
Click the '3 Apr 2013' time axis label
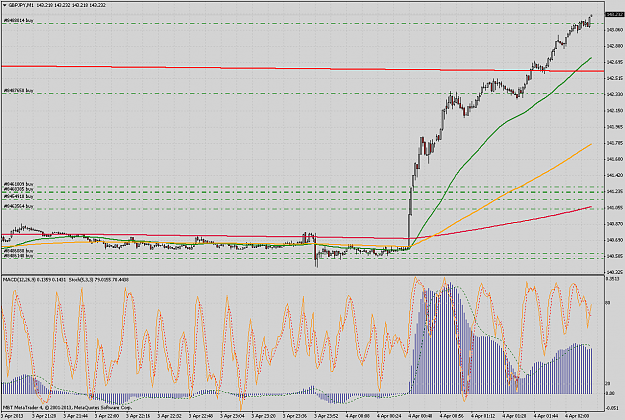[x=12, y=416]
